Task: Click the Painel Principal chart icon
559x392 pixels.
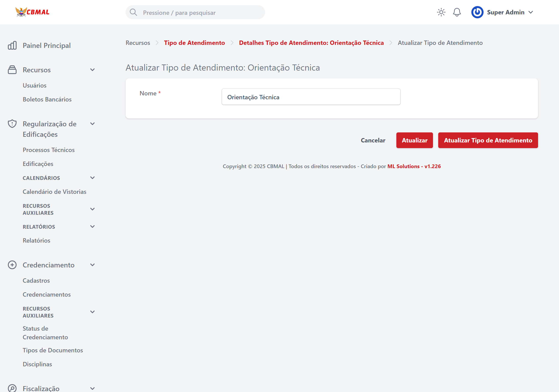Action: pyautogui.click(x=12, y=45)
